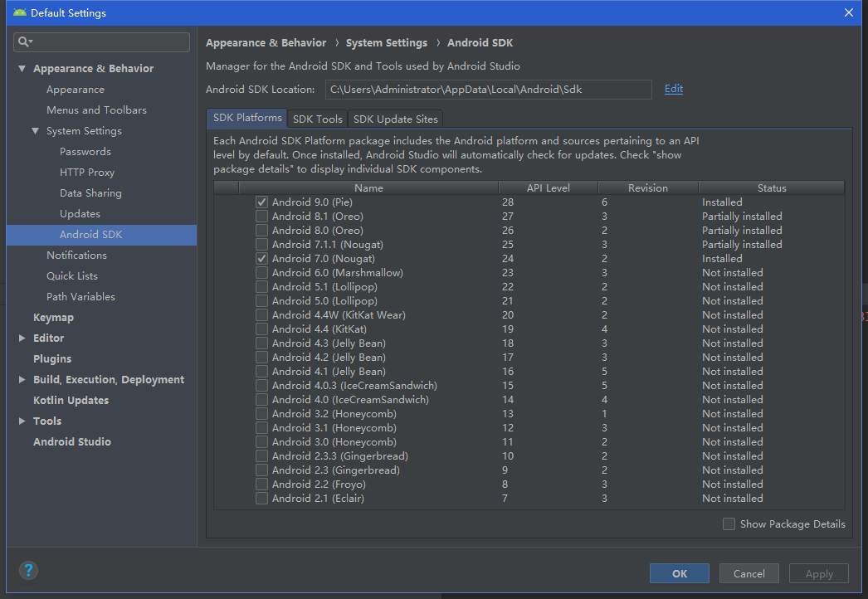The height and width of the screenshot is (599, 868).
Task: Sort table by Name column header
Action: [x=368, y=187]
